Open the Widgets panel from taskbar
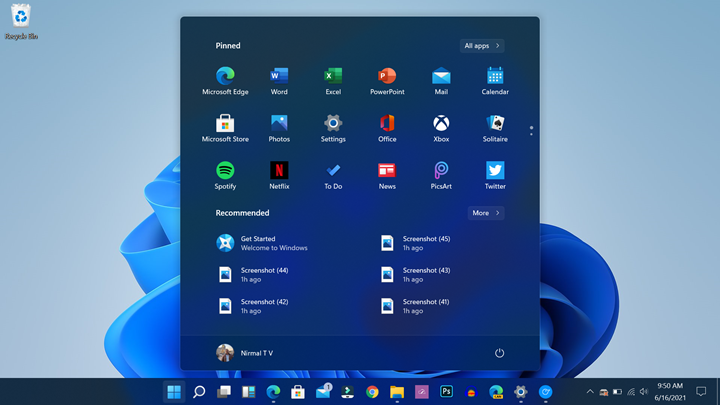Image resolution: width=720 pixels, height=405 pixels. coord(248,392)
